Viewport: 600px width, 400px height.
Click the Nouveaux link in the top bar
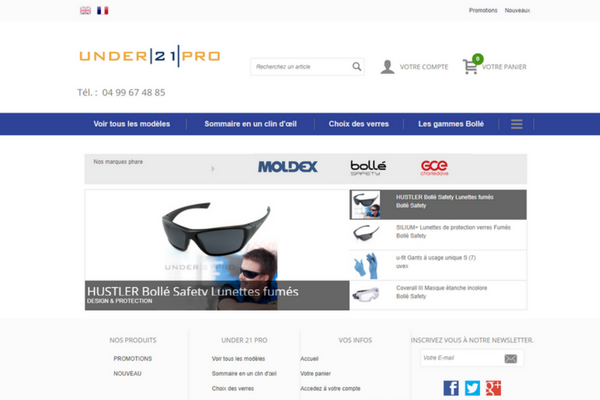[517, 10]
